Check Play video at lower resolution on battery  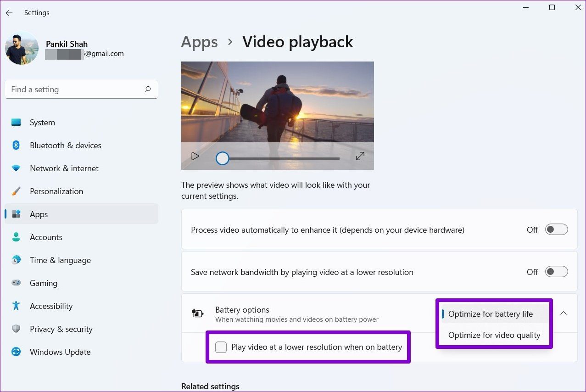tap(221, 347)
